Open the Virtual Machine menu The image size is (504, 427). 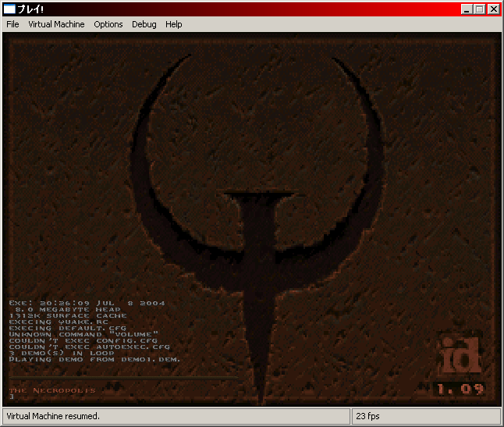coord(56,24)
